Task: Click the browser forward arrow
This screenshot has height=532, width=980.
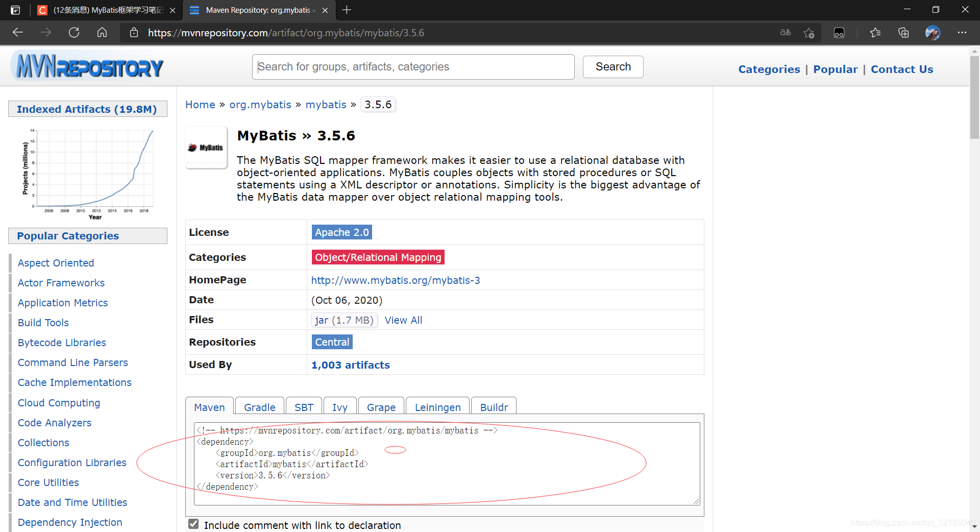Action: [46, 33]
